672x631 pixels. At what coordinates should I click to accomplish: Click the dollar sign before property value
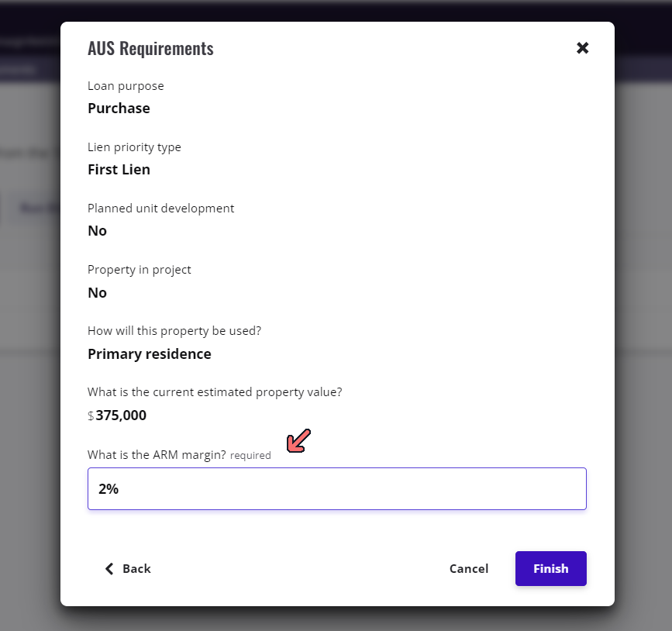click(91, 415)
